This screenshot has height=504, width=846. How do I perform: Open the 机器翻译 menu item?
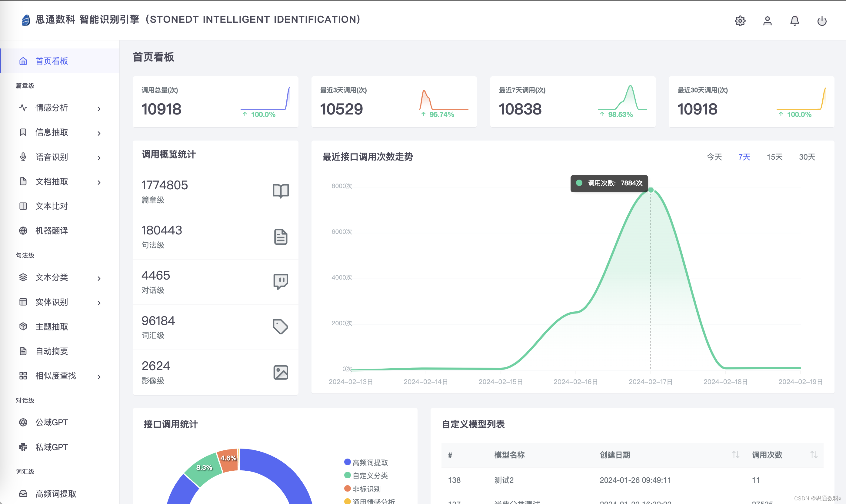[x=60, y=230]
